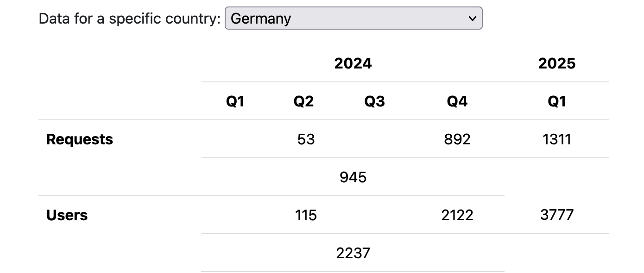Click the Users value 2122

point(457,215)
